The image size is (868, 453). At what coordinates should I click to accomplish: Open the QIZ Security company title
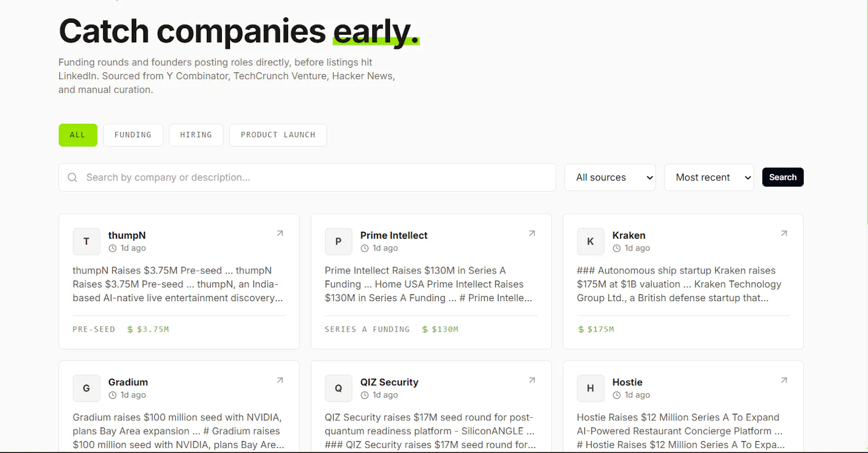pos(390,382)
